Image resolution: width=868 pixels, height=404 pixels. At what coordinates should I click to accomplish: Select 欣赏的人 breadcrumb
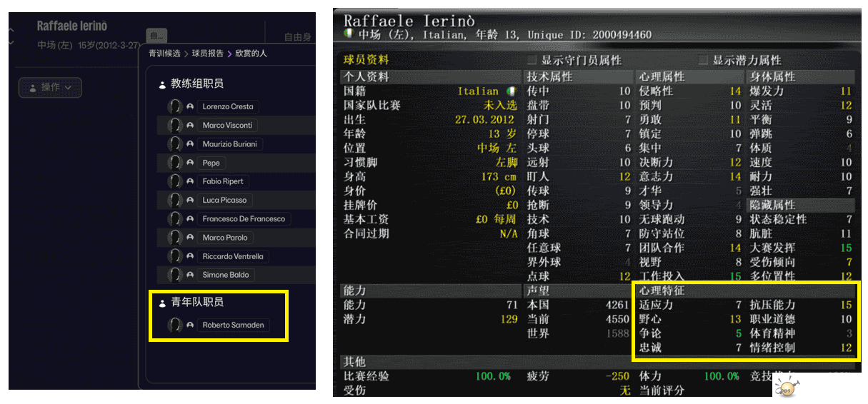pos(251,54)
